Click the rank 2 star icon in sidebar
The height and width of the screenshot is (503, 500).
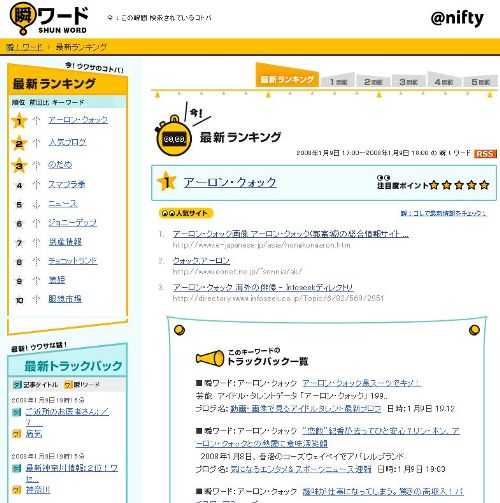click(x=19, y=143)
